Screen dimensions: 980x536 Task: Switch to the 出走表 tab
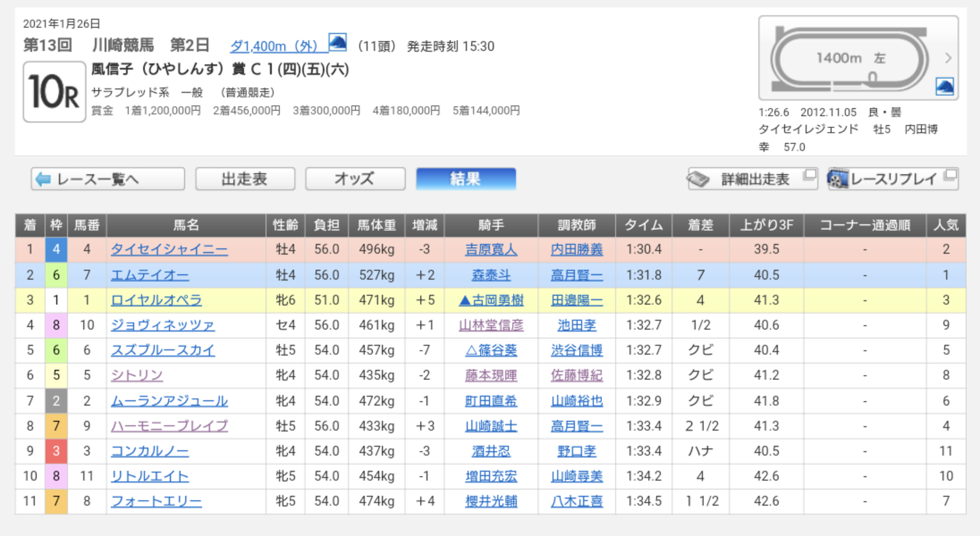click(x=245, y=179)
